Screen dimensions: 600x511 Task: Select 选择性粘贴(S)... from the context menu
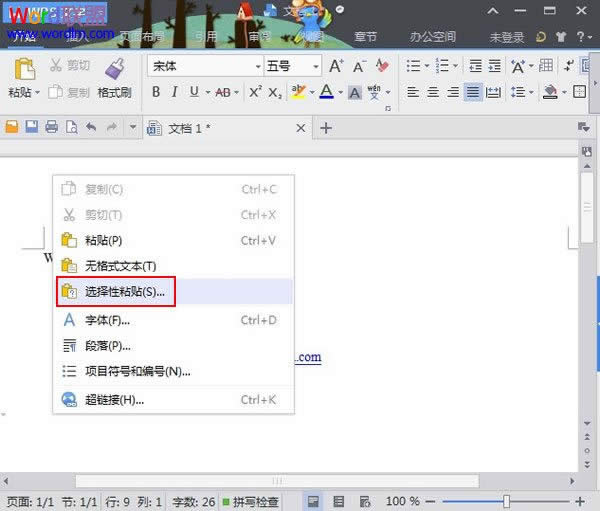point(125,292)
